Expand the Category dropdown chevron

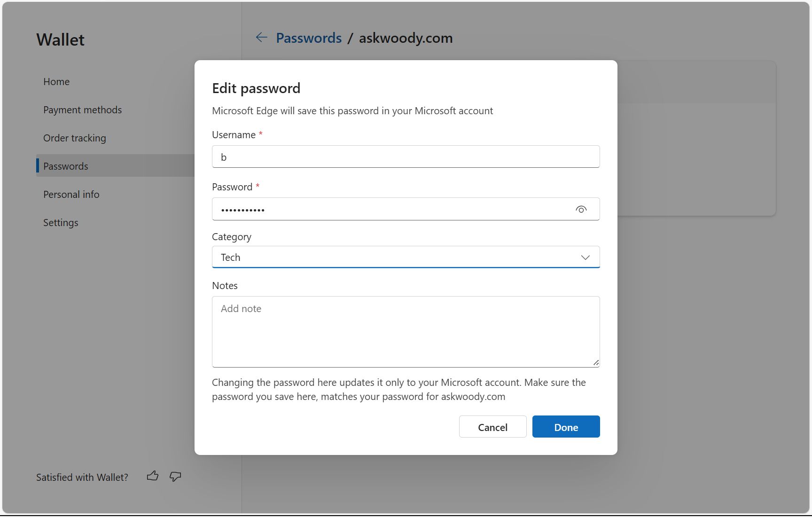point(585,258)
